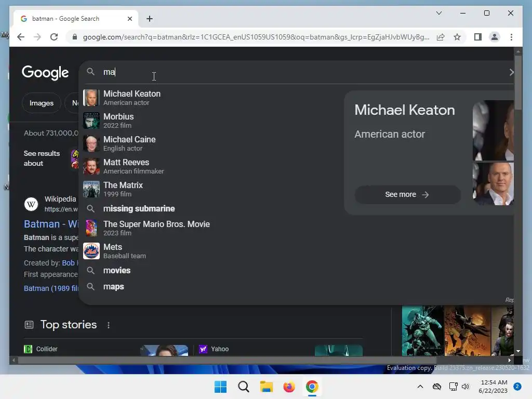Click the Morbius poster thumbnail
This screenshot has width=532, height=399.
[x=91, y=121]
